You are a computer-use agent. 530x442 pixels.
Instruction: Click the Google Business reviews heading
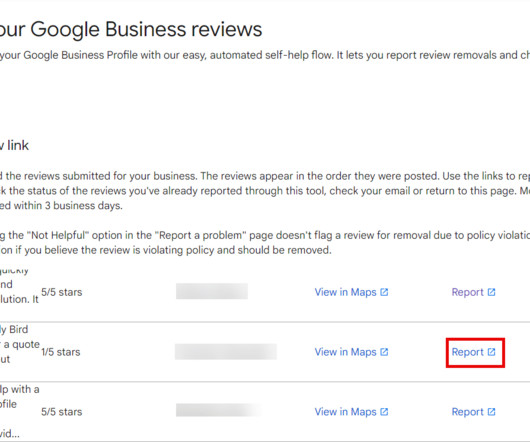(131, 29)
